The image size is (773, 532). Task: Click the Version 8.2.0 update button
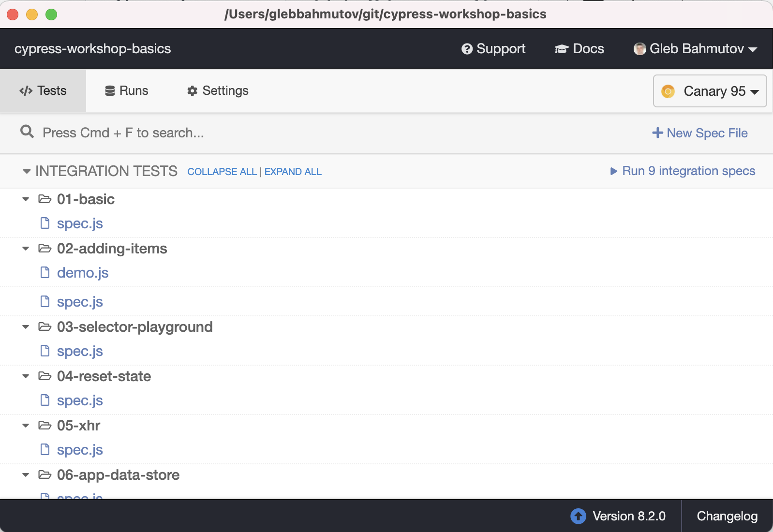[618, 517]
